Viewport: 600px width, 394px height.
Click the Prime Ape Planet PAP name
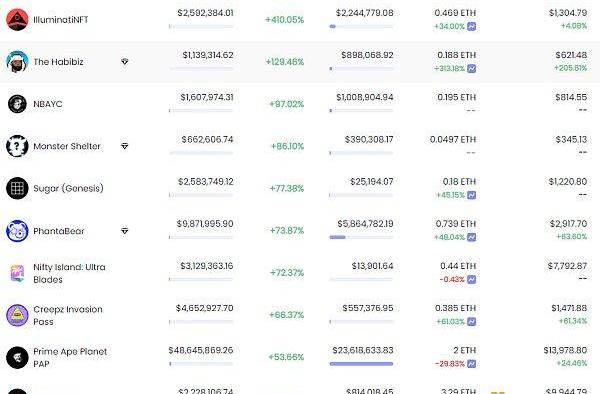pyautogui.click(x=70, y=357)
